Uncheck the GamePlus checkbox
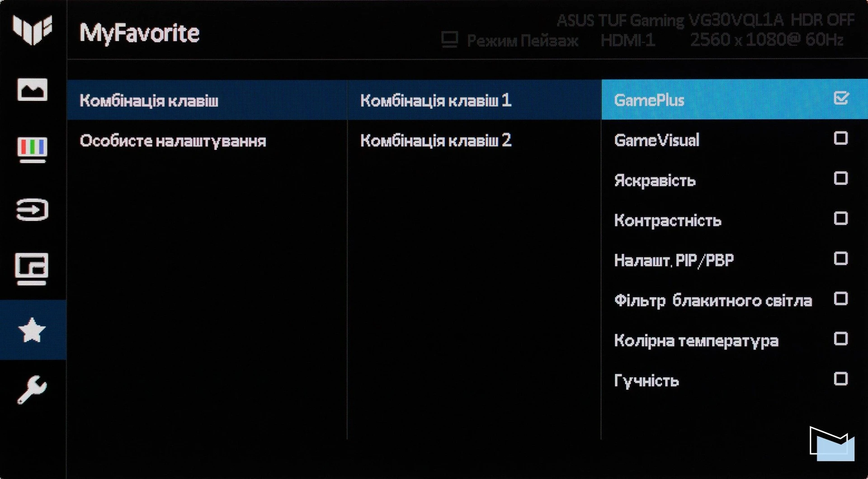 click(840, 98)
